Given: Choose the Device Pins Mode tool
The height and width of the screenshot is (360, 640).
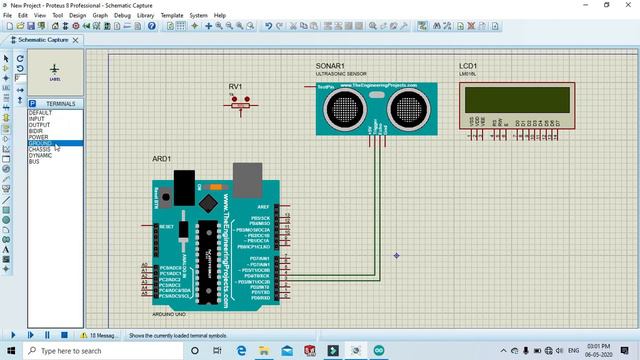Looking at the screenshot, I should click(x=6, y=139).
